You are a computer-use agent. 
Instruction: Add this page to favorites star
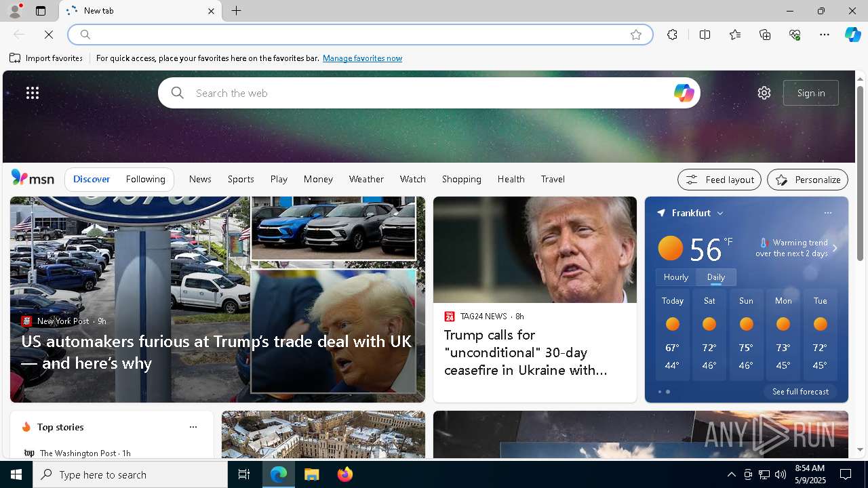click(636, 35)
